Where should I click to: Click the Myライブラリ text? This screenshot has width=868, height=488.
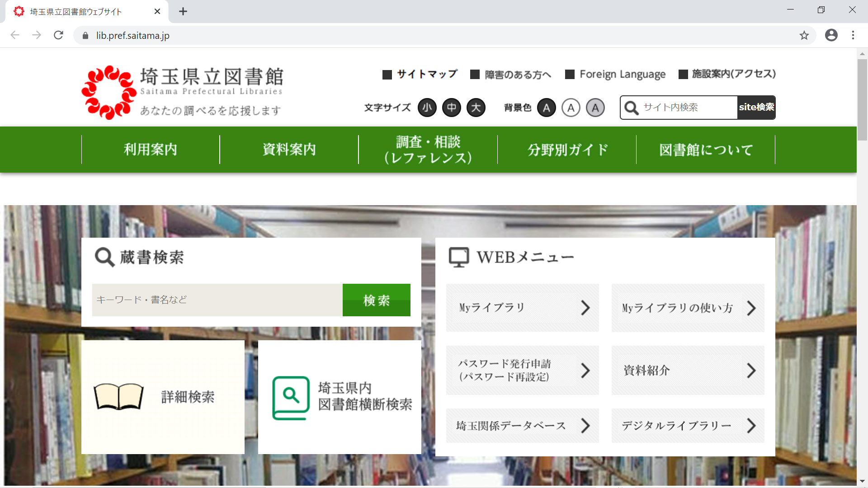(x=492, y=308)
